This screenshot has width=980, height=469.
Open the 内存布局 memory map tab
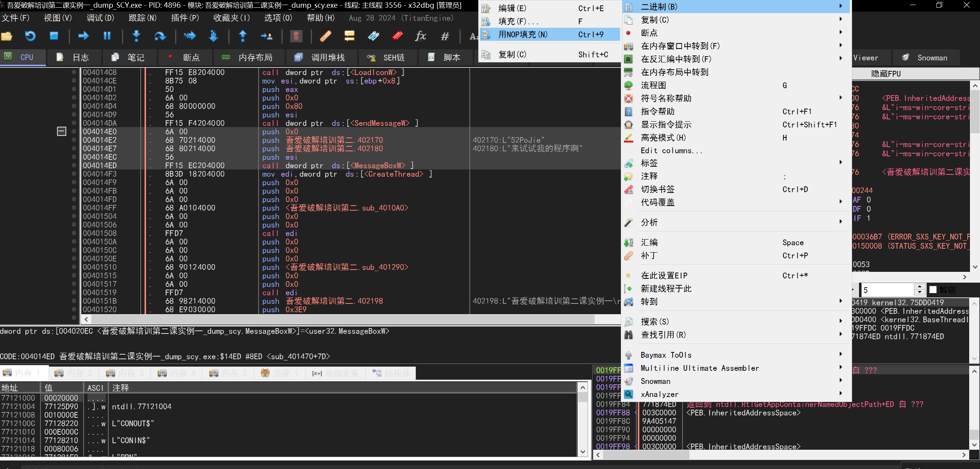pos(249,57)
